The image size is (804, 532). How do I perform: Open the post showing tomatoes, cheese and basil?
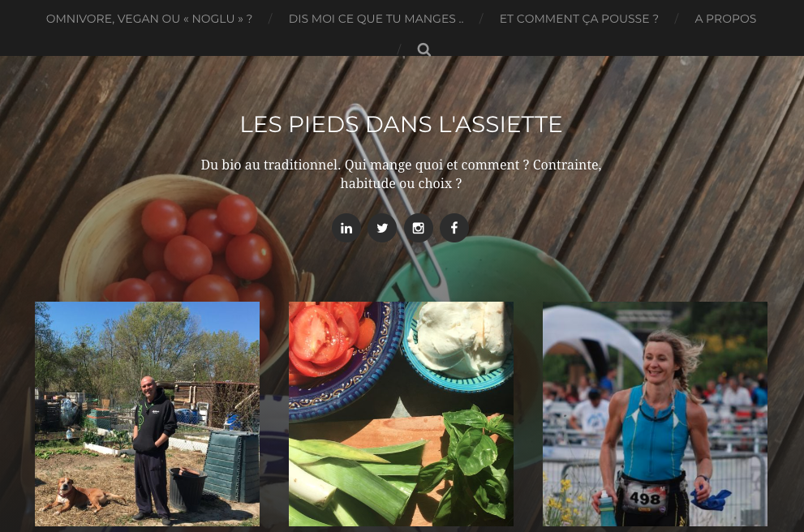click(x=401, y=414)
